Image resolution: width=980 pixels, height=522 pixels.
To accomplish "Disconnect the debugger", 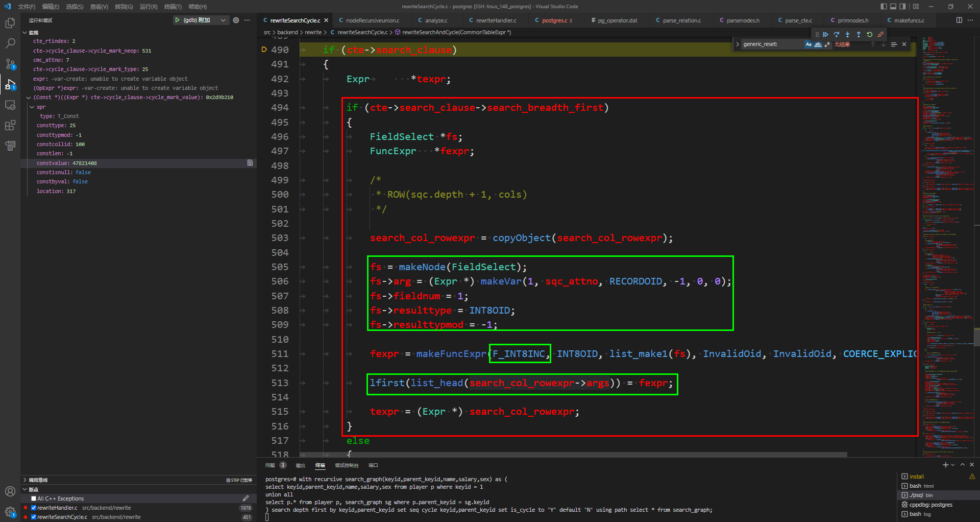I will pyautogui.click(x=880, y=35).
